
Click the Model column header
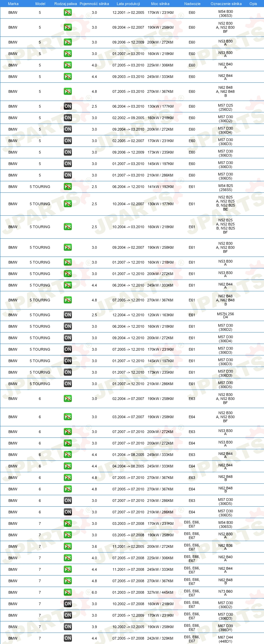[40, 4]
